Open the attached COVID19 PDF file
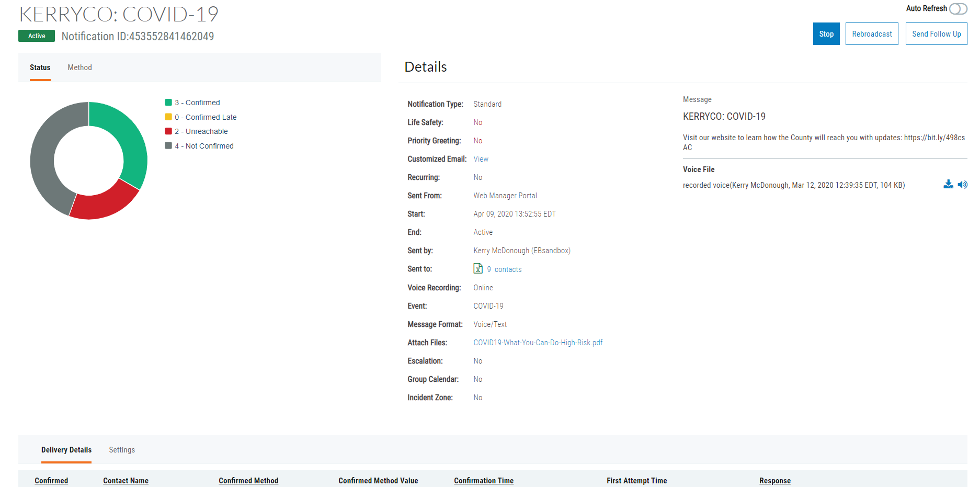This screenshot has height=487, width=980. click(x=538, y=343)
